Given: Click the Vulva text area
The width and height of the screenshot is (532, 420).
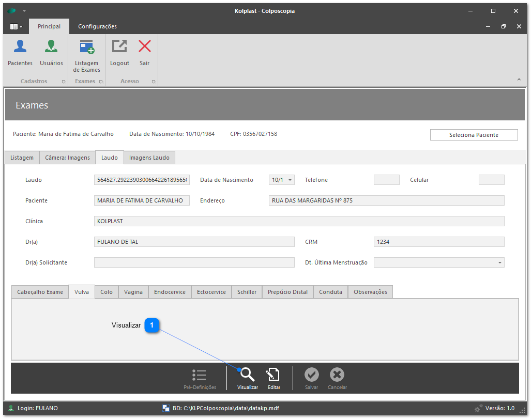Looking at the screenshot, I should coord(265,330).
